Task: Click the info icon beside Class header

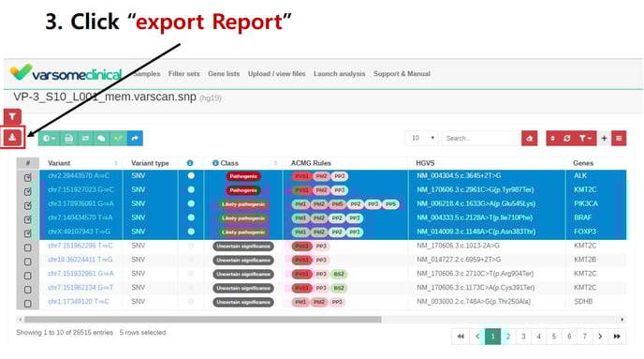Action: (215, 163)
